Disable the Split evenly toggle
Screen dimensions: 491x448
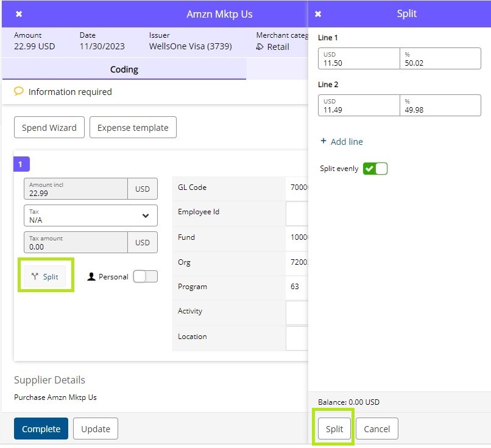tap(375, 169)
